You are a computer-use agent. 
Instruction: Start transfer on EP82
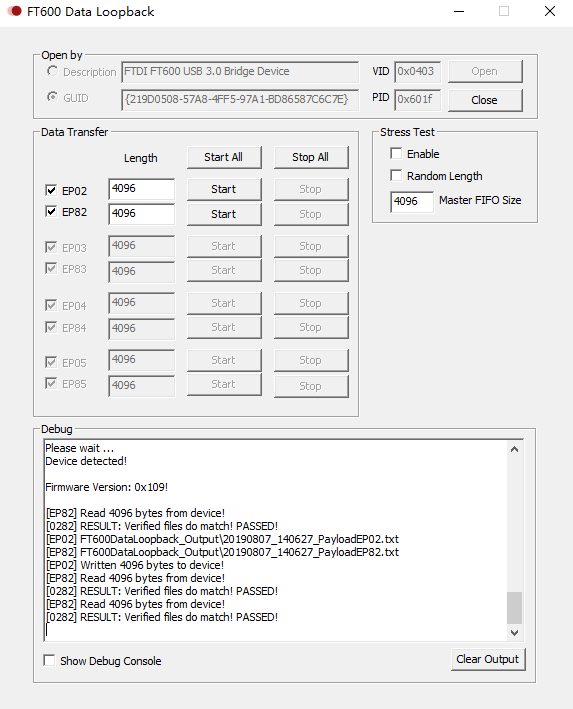224,214
